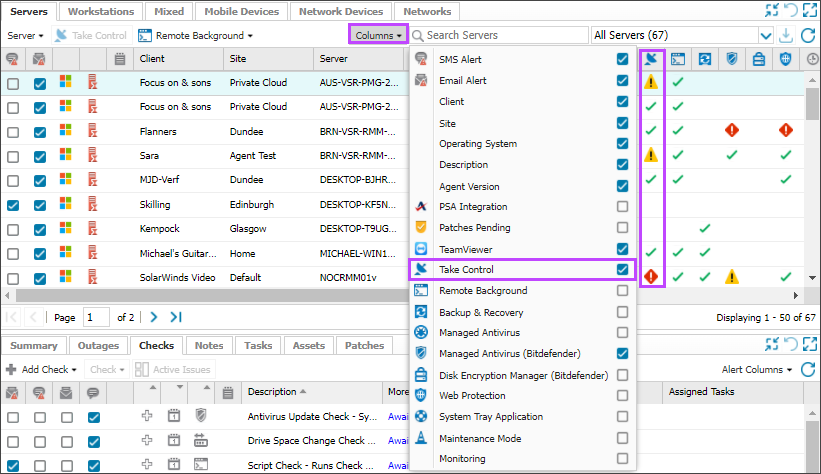The height and width of the screenshot is (474, 821).
Task: Enable the PSA Integration column checkbox
Action: coord(623,207)
